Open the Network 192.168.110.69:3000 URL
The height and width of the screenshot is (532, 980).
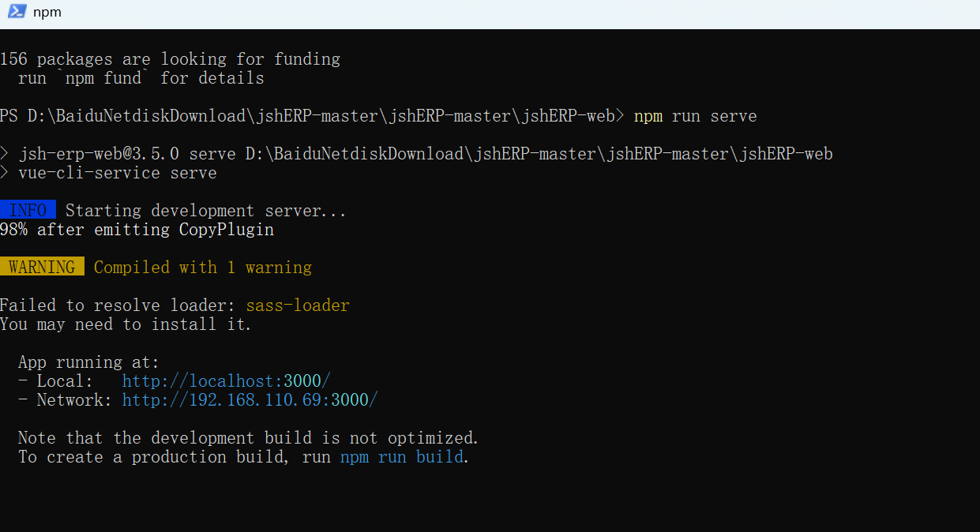coord(250,400)
